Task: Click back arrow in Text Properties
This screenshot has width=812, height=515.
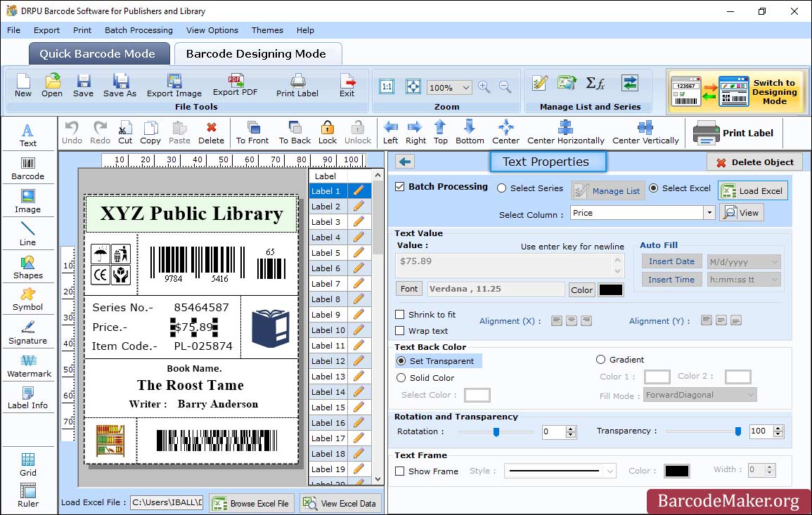Action: click(x=405, y=162)
